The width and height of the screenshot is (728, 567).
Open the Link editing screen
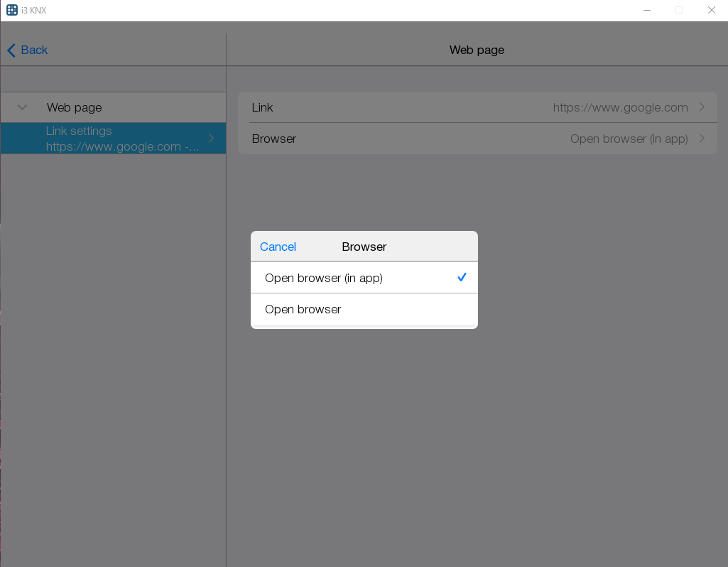point(476,107)
